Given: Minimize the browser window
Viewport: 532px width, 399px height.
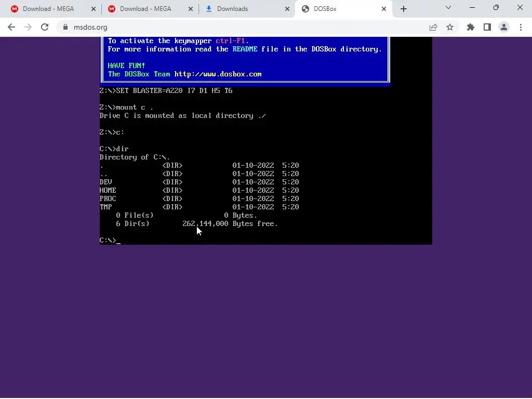Looking at the screenshot, I should point(472,7).
